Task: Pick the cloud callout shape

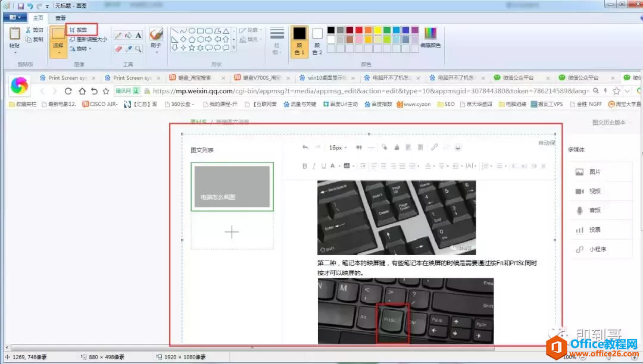Action: tap(226, 48)
